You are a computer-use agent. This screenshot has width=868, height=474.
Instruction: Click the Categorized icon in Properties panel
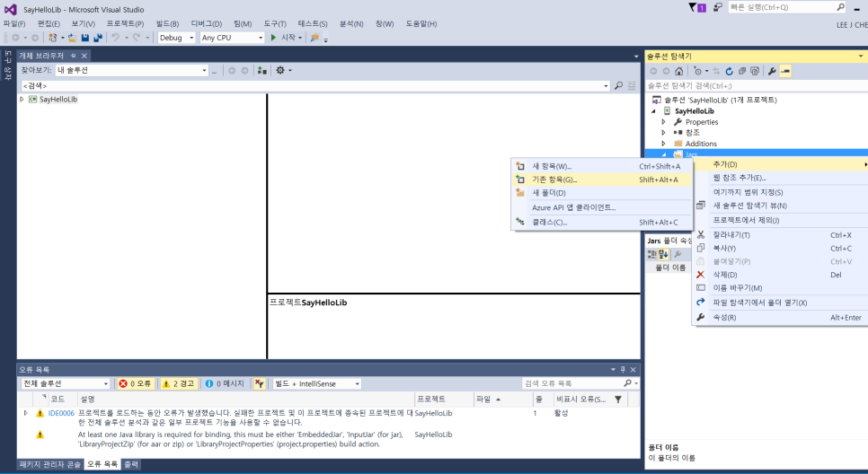point(651,254)
